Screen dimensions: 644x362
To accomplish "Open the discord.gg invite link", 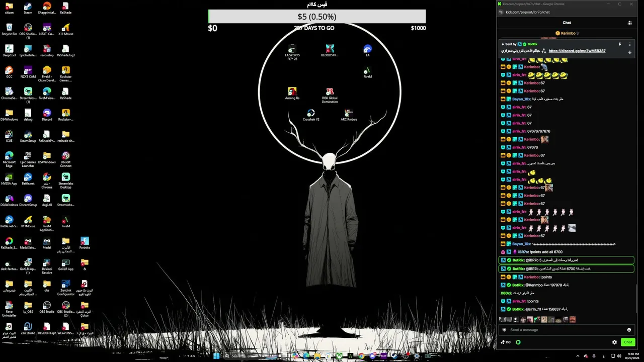I will click(x=577, y=51).
